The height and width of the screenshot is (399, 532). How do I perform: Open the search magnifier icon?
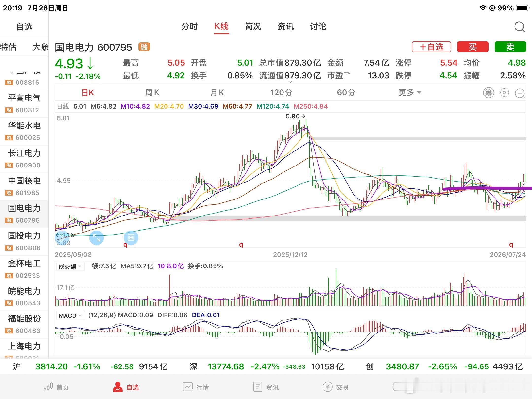(x=519, y=27)
